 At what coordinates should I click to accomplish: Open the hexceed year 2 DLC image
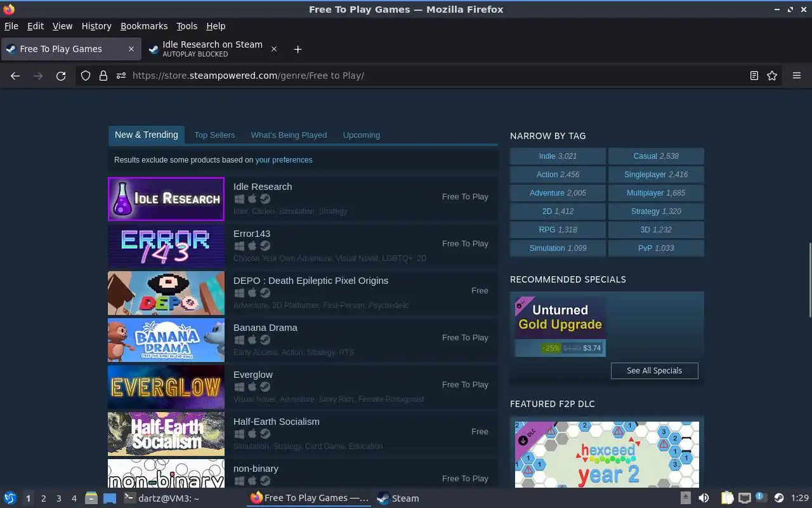pyautogui.click(x=607, y=455)
